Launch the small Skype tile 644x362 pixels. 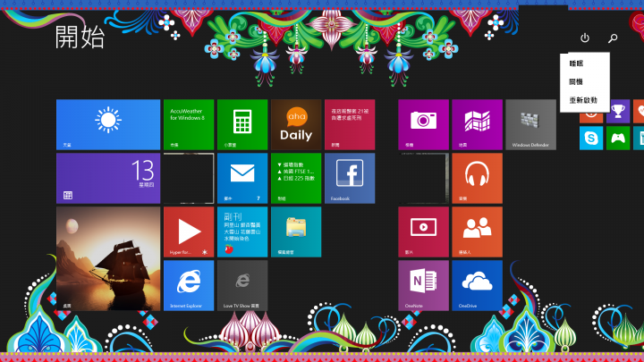[x=591, y=138]
